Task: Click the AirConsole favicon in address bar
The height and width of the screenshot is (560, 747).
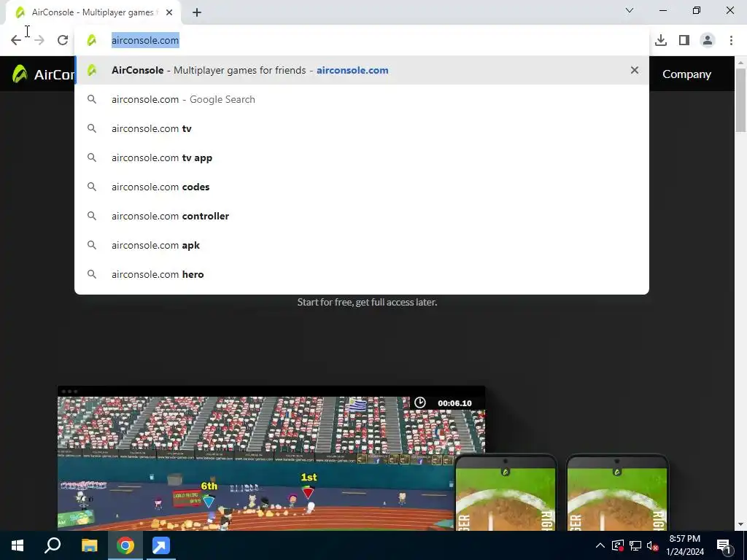Action: [92, 40]
